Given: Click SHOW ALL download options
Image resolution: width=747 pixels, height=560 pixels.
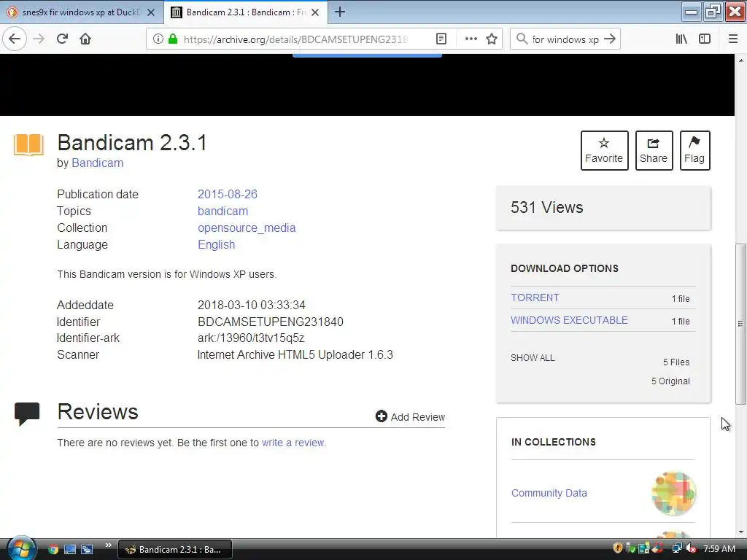Looking at the screenshot, I should click(533, 357).
